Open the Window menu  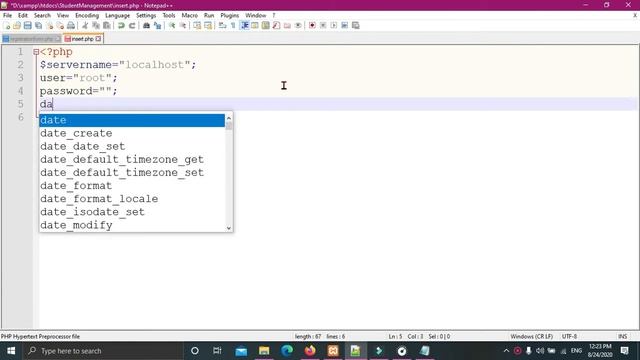click(x=256, y=15)
